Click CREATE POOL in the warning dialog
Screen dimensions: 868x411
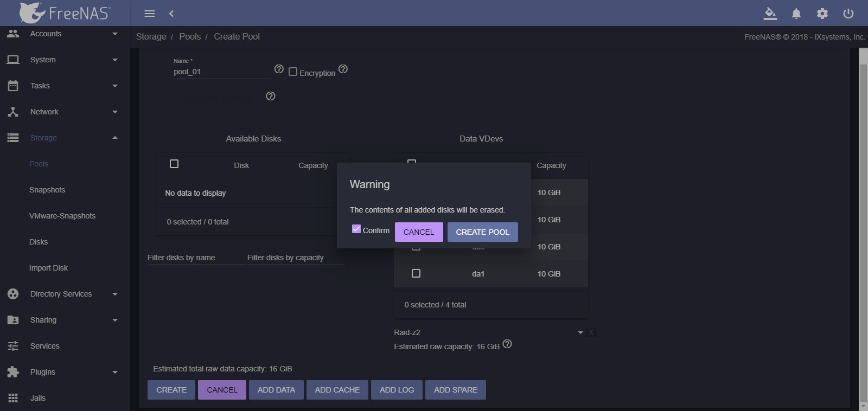482,232
